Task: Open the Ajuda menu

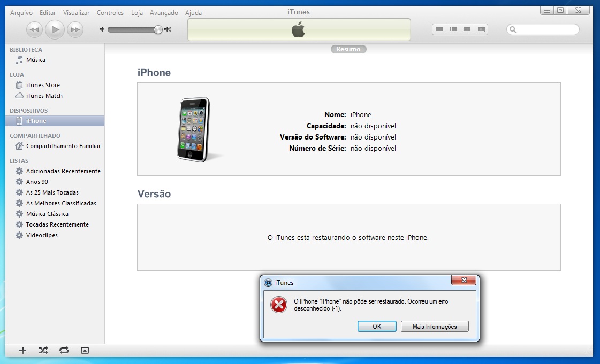Action: (193, 13)
